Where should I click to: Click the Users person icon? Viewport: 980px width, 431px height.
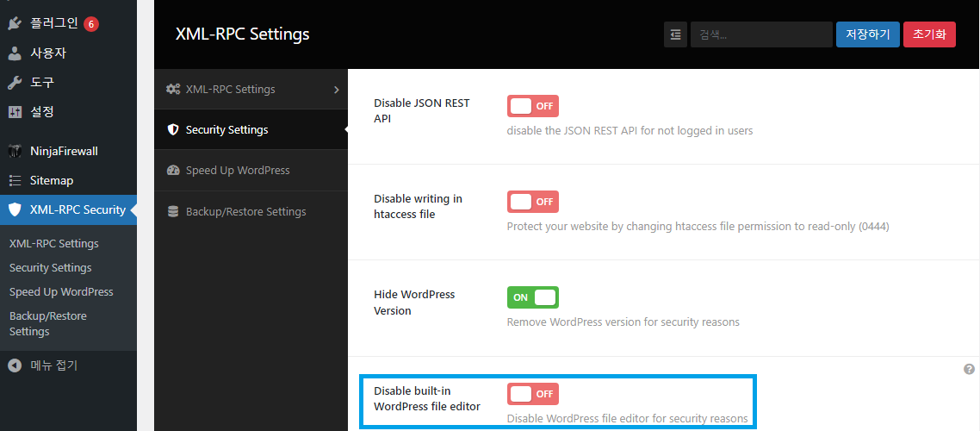point(15,53)
